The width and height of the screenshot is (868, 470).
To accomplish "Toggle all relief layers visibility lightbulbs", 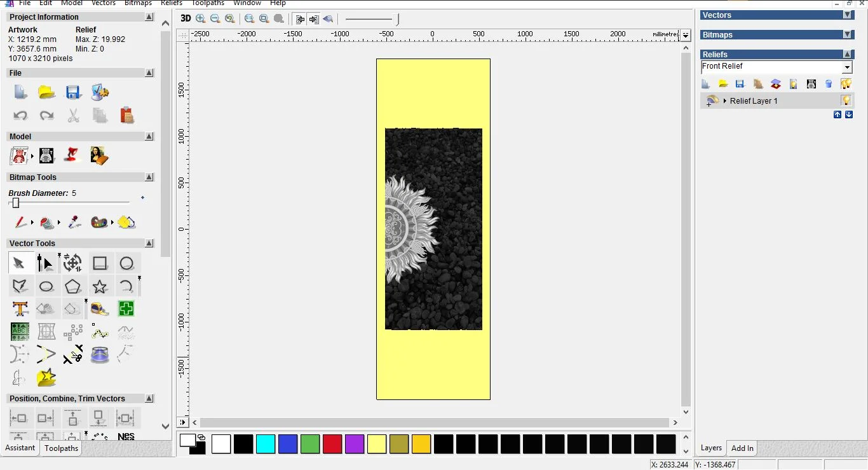I will (x=846, y=84).
